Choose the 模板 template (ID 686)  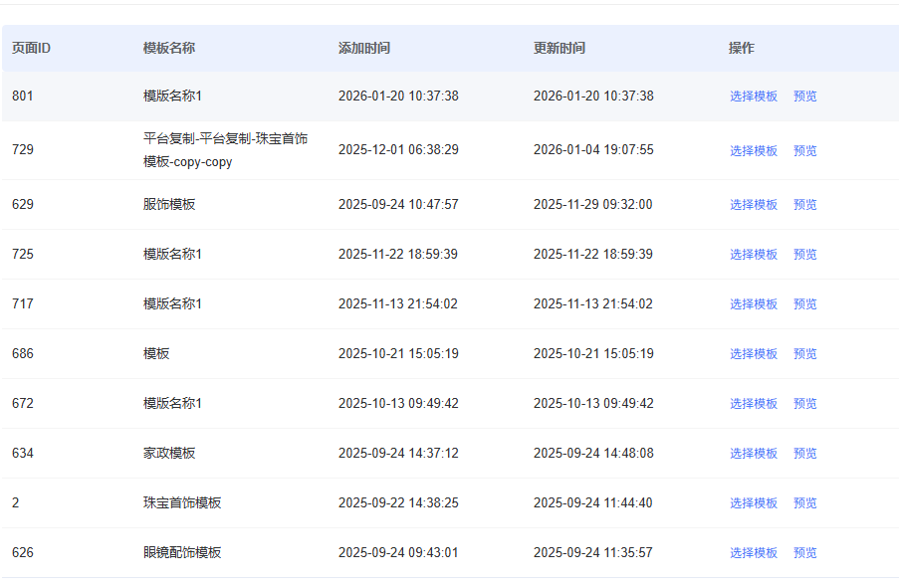point(753,354)
